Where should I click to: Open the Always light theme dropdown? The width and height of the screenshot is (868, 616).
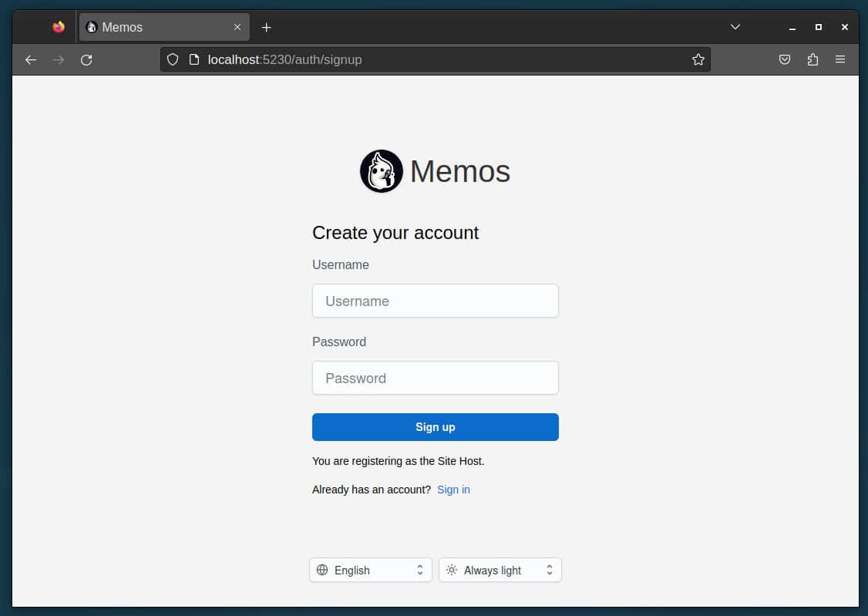[500, 570]
